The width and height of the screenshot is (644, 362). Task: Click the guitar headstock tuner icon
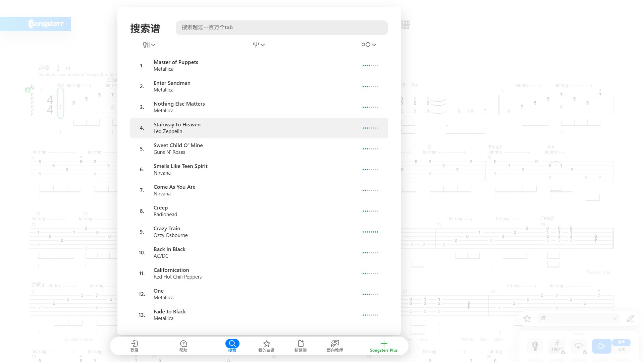click(535, 346)
